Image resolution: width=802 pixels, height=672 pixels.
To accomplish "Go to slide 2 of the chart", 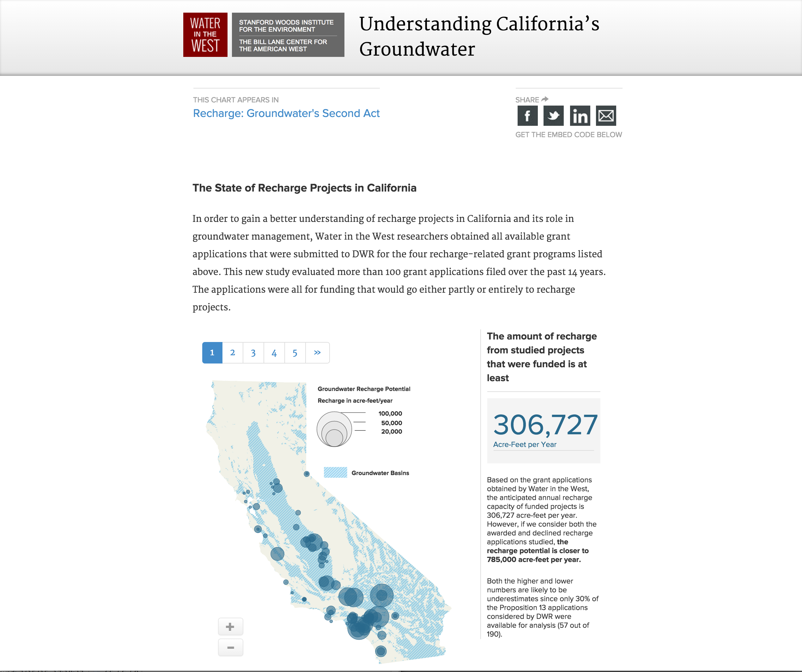I will [x=233, y=353].
